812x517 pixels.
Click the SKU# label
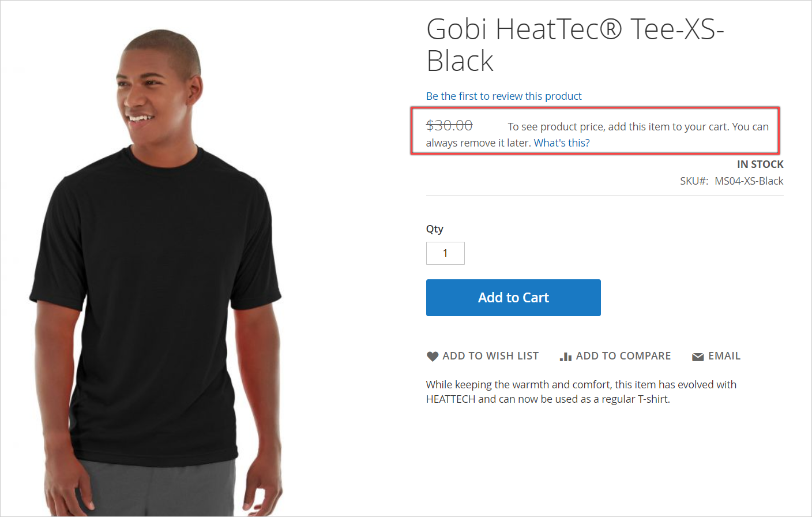pos(694,181)
